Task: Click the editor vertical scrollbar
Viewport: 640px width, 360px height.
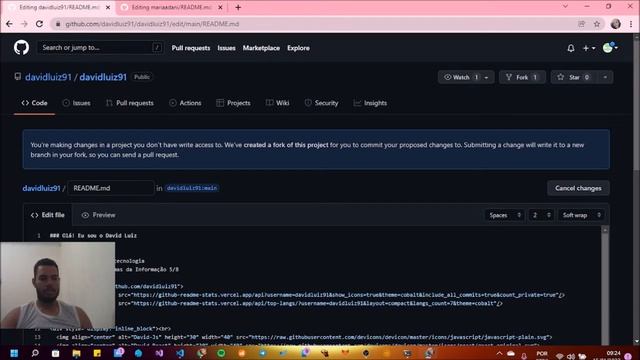Action: coord(605,286)
